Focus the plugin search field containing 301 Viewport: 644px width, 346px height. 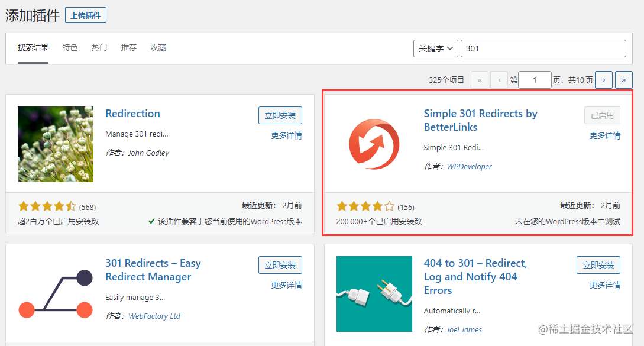click(543, 48)
